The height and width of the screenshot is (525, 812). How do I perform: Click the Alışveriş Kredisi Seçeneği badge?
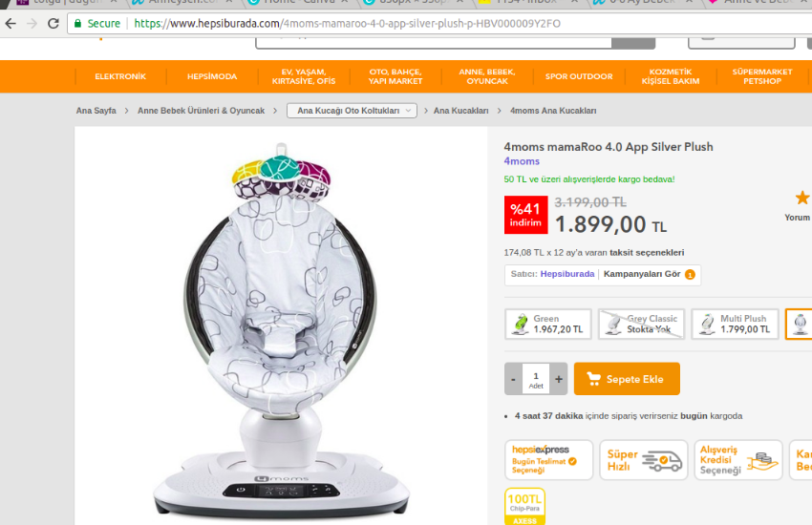pos(738,460)
